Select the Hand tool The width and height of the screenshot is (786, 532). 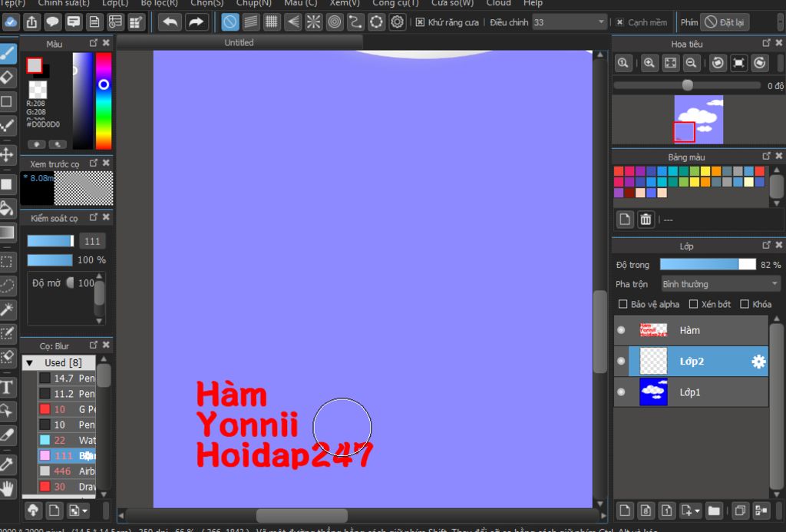pyautogui.click(x=7, y=488)
